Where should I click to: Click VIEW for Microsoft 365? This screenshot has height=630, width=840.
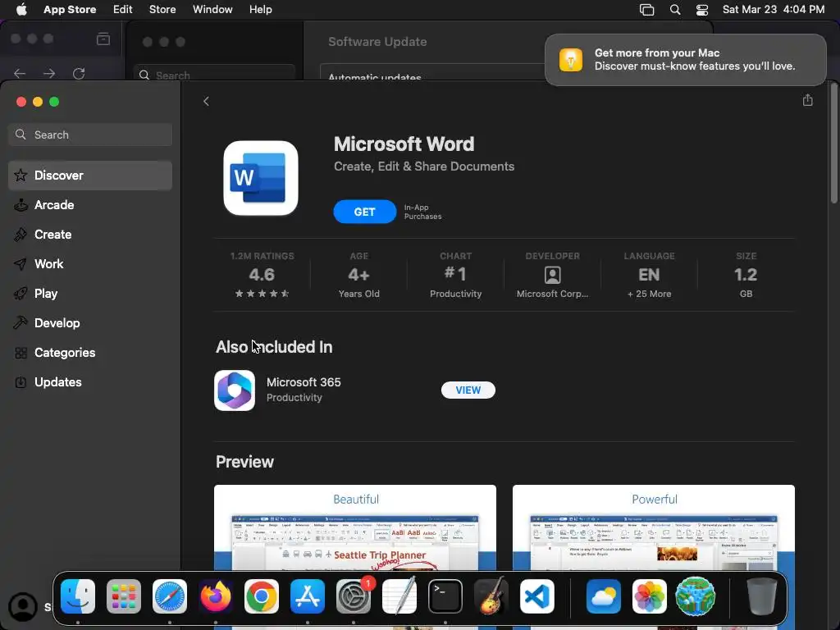click(468, 390)
